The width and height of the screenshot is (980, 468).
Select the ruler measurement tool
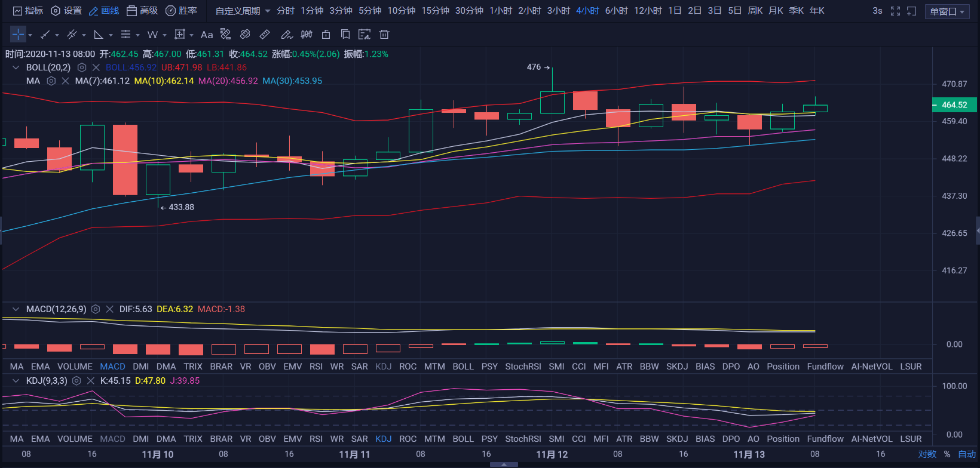265,35
